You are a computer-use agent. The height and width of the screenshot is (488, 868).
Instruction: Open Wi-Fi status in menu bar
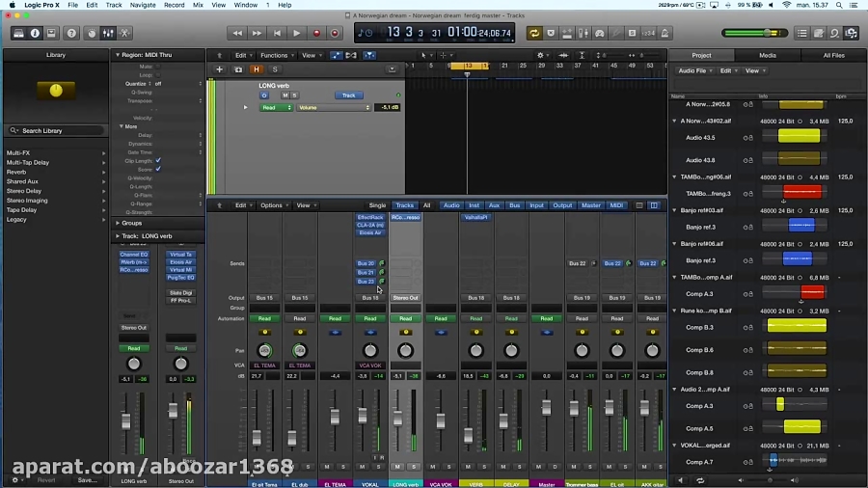point(786,5)
